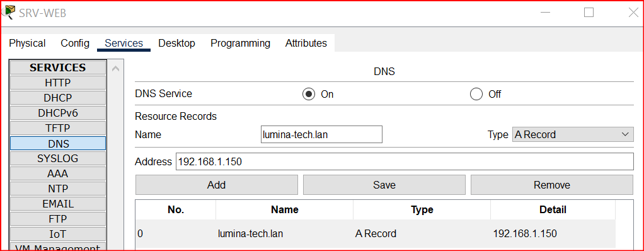Click the services list scroll up arrow
This screenshot has height=251, width=644.
115,69
